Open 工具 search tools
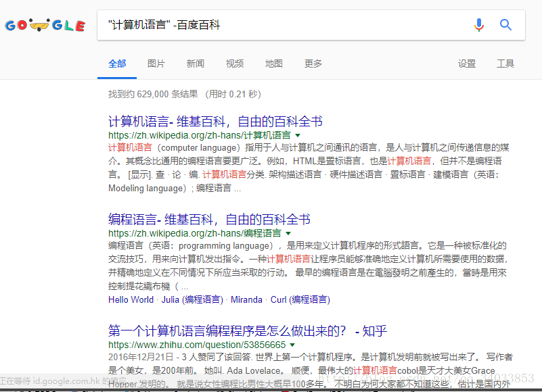 505,64
